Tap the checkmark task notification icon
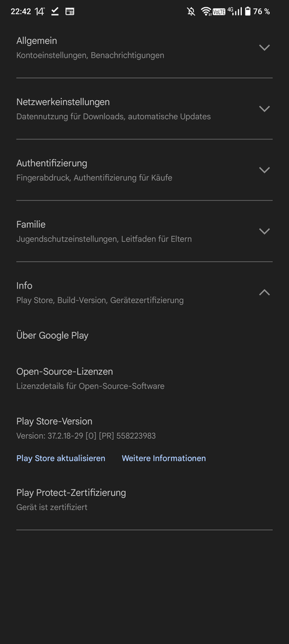Viewport: 289px width, 644px height. coord(55,11)
